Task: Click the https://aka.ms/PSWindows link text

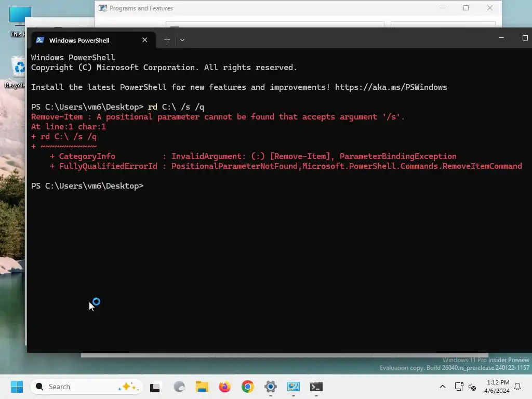Action: pyautogui.click(x=391, y=87)
